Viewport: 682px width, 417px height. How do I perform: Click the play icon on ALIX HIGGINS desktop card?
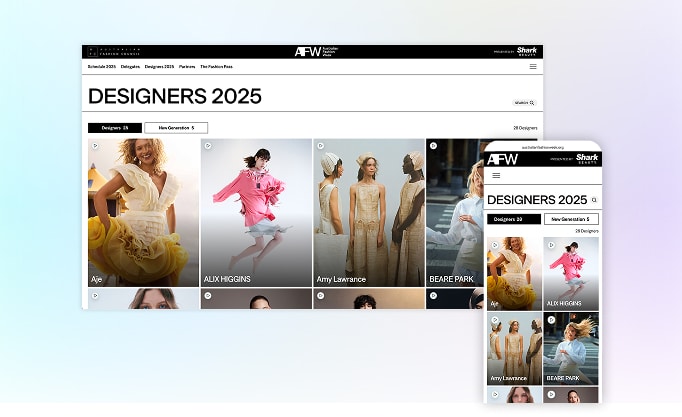[207, 145]
